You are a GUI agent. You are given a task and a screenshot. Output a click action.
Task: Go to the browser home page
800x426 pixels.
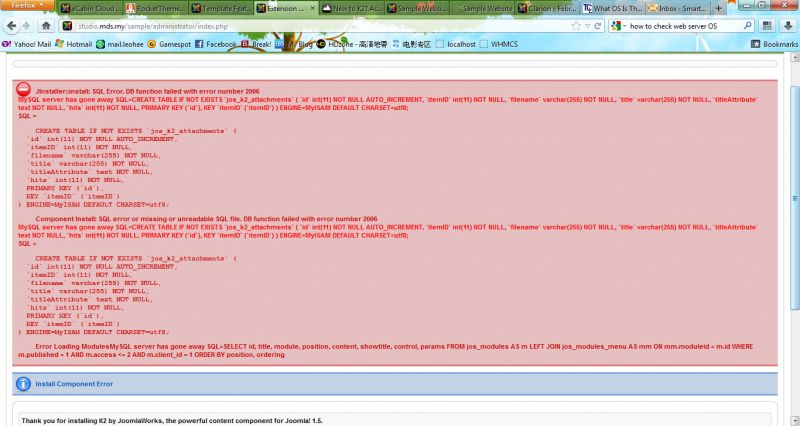[x=46, y=26]
